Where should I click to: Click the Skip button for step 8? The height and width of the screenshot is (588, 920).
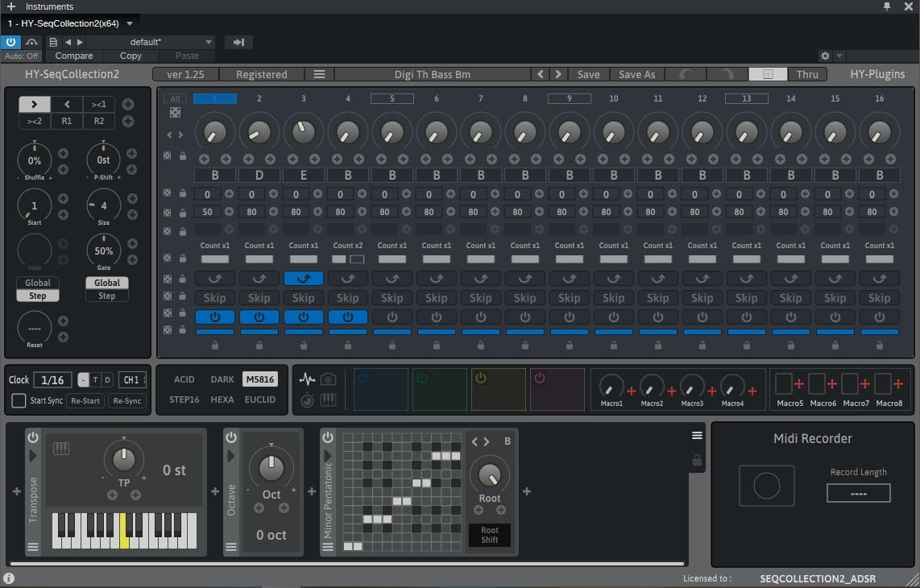pyautogui.click(x=524, y=298)
